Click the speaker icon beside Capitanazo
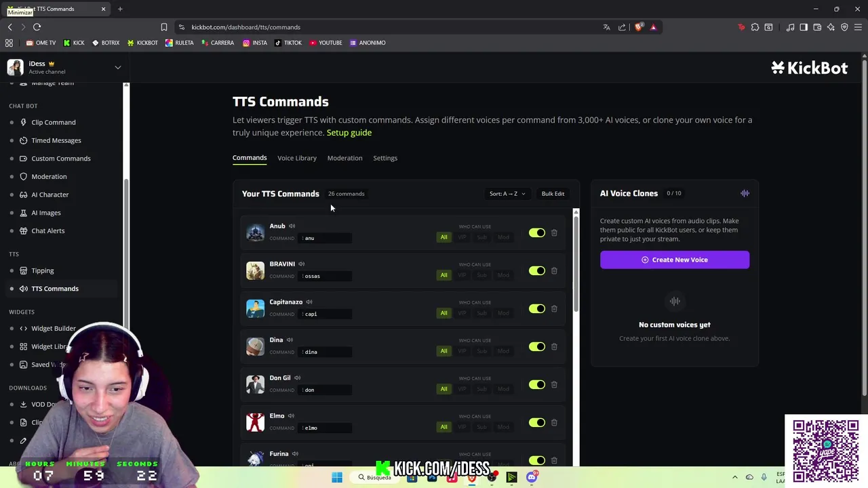The height and width of the screenshot is (488, 868). pos(309,302)
